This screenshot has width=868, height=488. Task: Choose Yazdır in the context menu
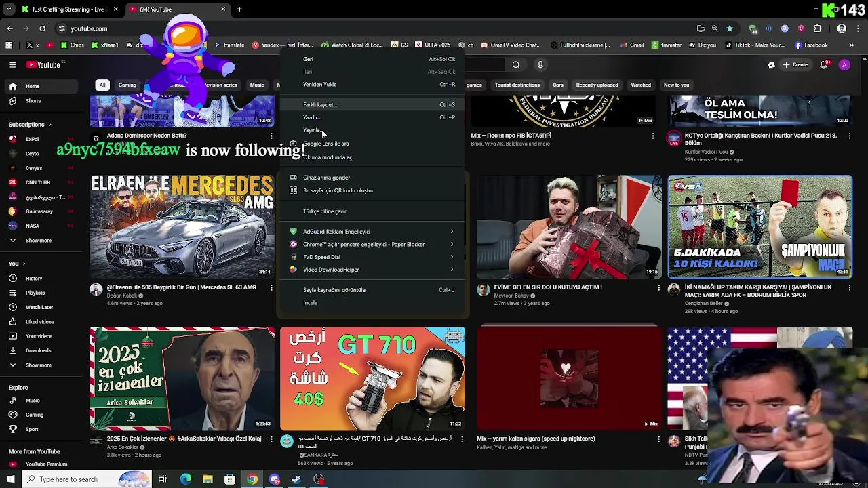(372, 117)
